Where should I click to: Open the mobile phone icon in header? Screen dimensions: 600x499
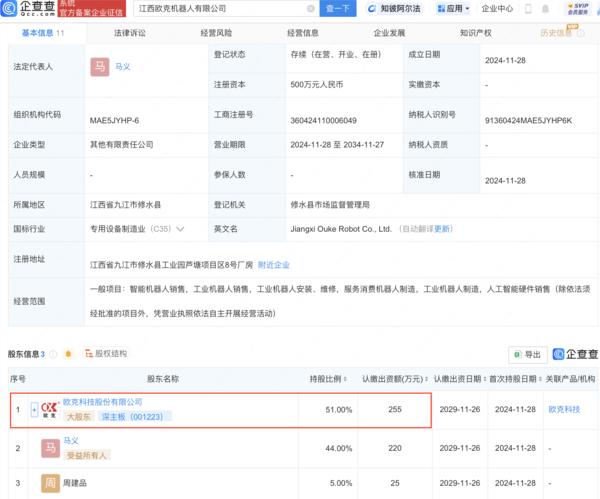click(x=528, y=8)
